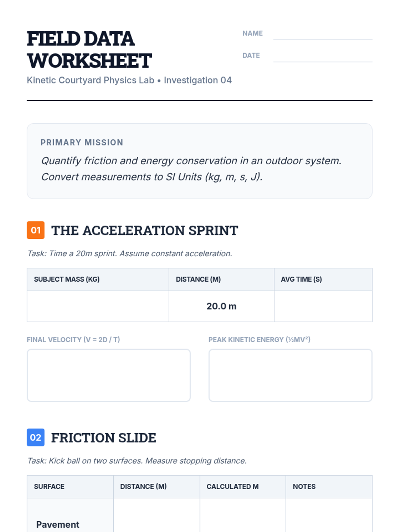Click the Field Data Worksheet title
Viewport: 399px width, 532px height.
click(x=89, y=50)
